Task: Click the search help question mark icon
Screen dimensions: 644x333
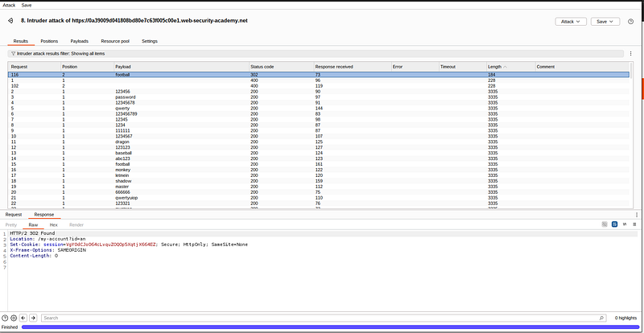Action: click(x=5, y=318)
